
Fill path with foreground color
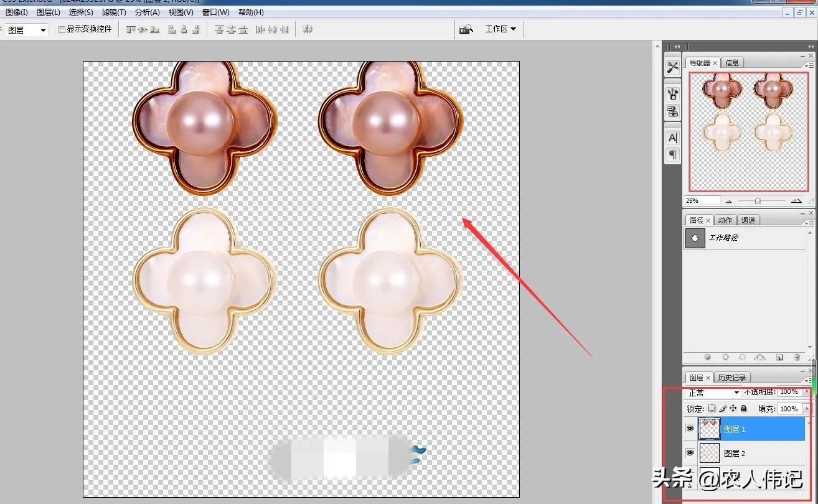pyautogui.click(x=708, y=358)
